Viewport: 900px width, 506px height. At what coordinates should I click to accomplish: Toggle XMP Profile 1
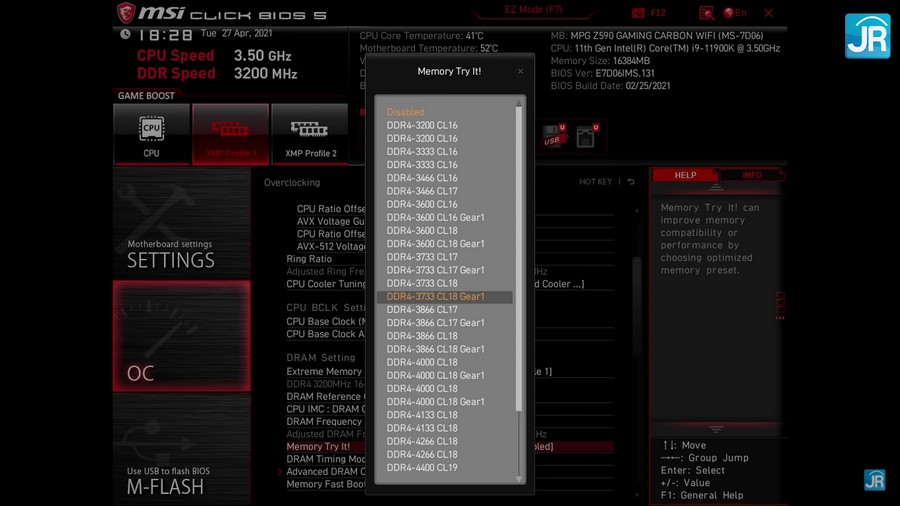click(x=230, y=134)
